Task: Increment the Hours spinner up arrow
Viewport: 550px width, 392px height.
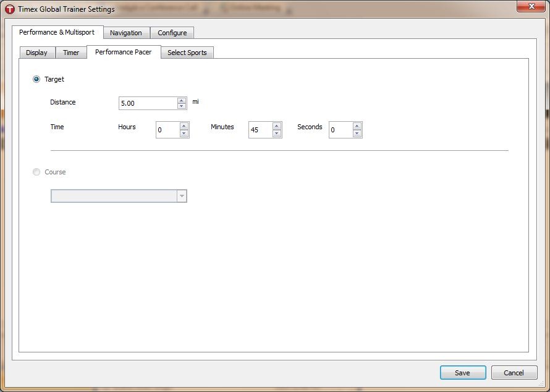Action: [184, 126]
